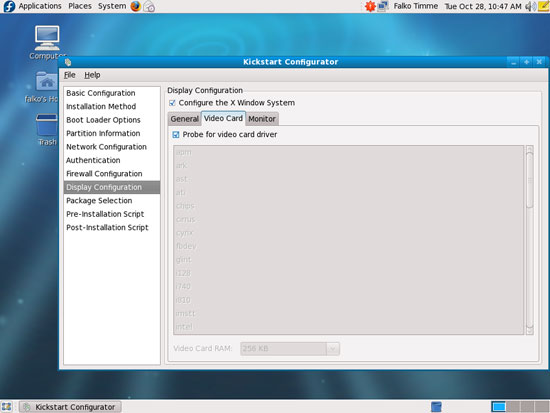
Task: Open the Help menu
Action: 92,75
